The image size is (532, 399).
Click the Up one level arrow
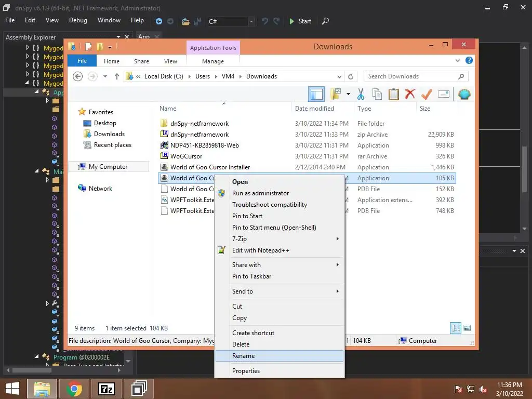(x=117, y=76)
